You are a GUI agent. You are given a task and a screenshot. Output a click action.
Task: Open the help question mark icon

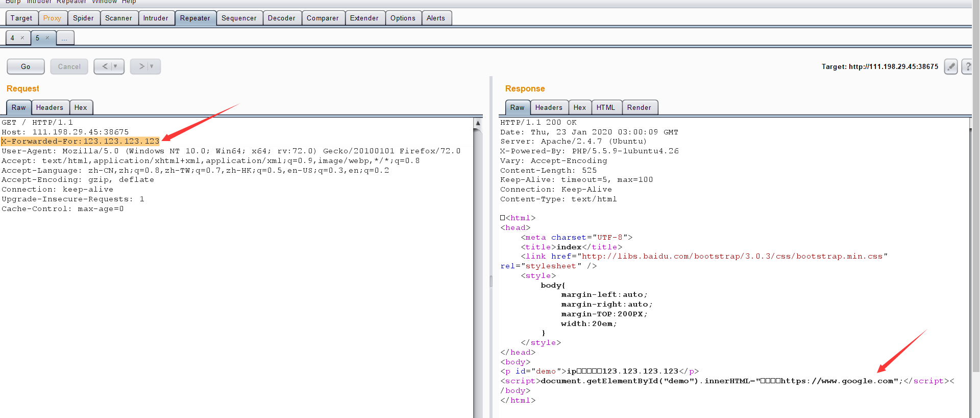click(x=967, y=66)
